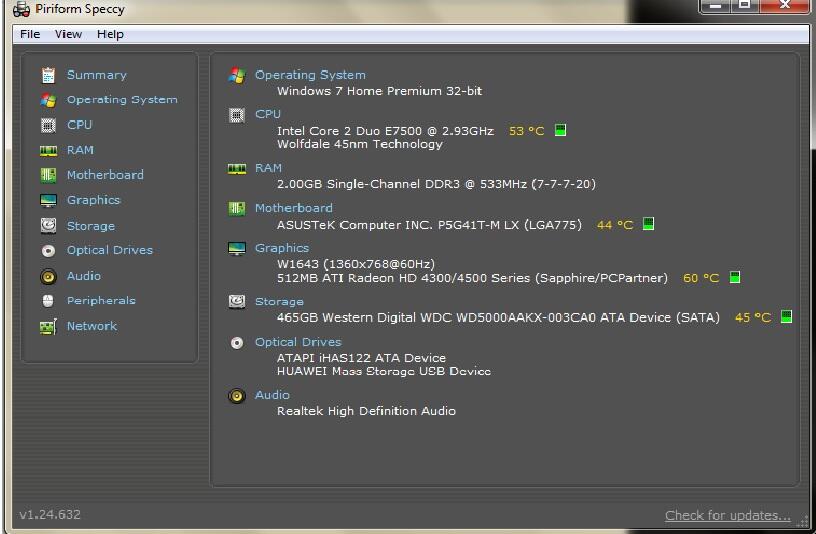Click the green CPU temperature indicator beside 53 °C
Viewport: 816px width, 534px height.
pyautogui.click(x=560, y=130)
